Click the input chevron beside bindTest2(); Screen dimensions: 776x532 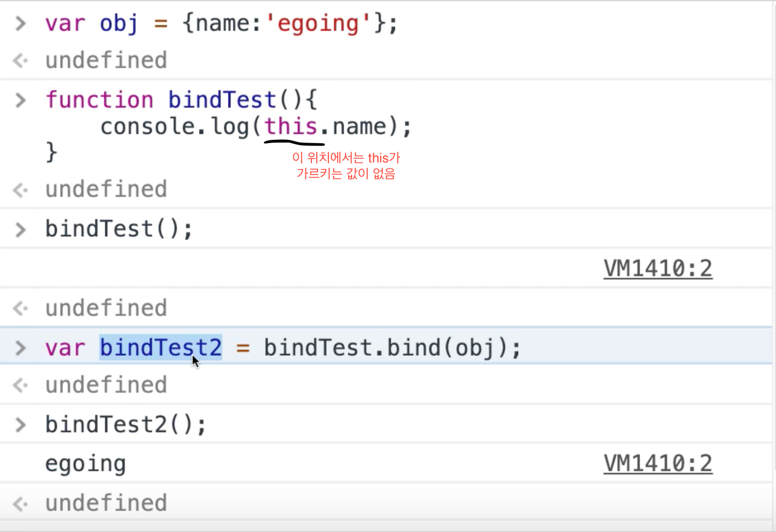(20, 425)
